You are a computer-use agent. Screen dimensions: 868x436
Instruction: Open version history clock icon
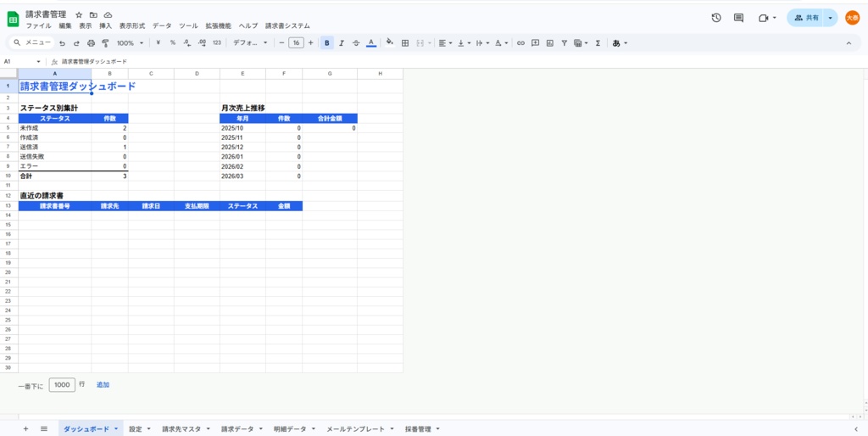click(716, 18)
